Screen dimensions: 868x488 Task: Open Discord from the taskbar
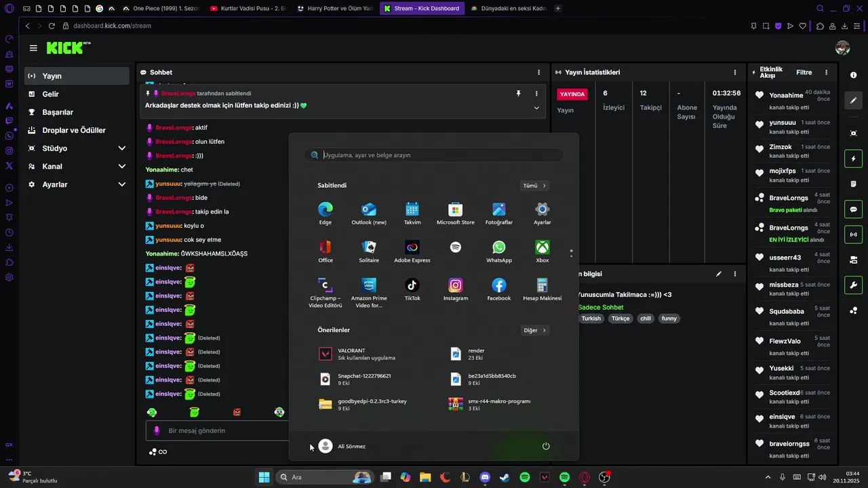pyautogui.click(x=485, y=477)
